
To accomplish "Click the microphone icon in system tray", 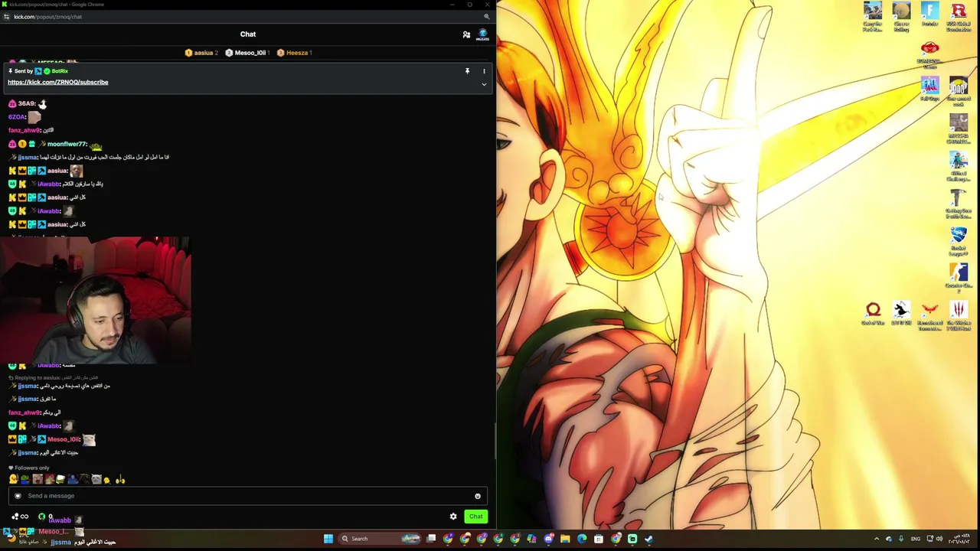I will pos(901,539).
